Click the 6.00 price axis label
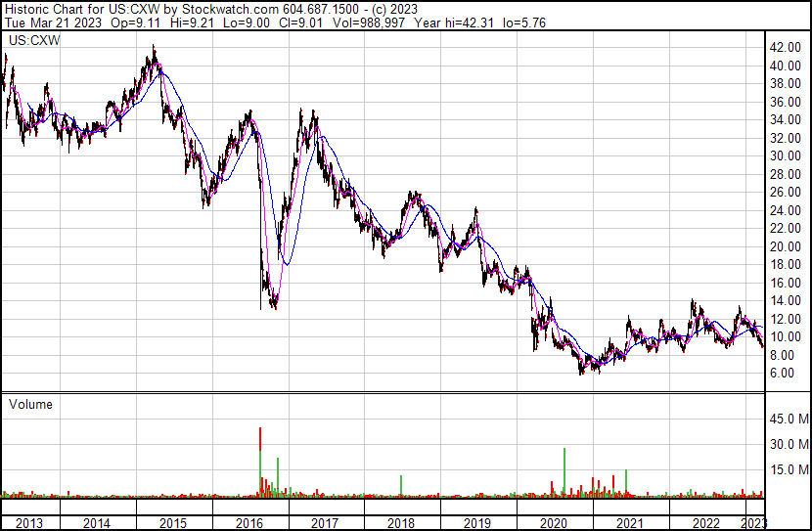 coord(782,374)
